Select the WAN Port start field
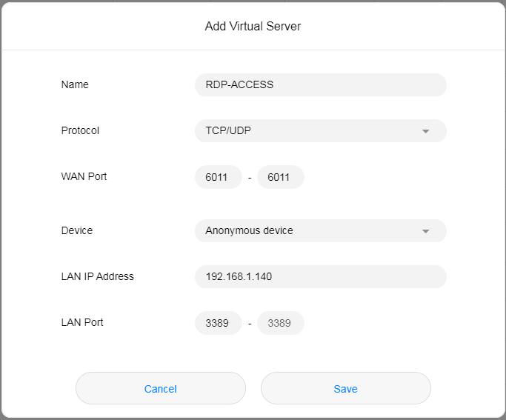This screenshot has width=506, height=420. tap(218, 177)
